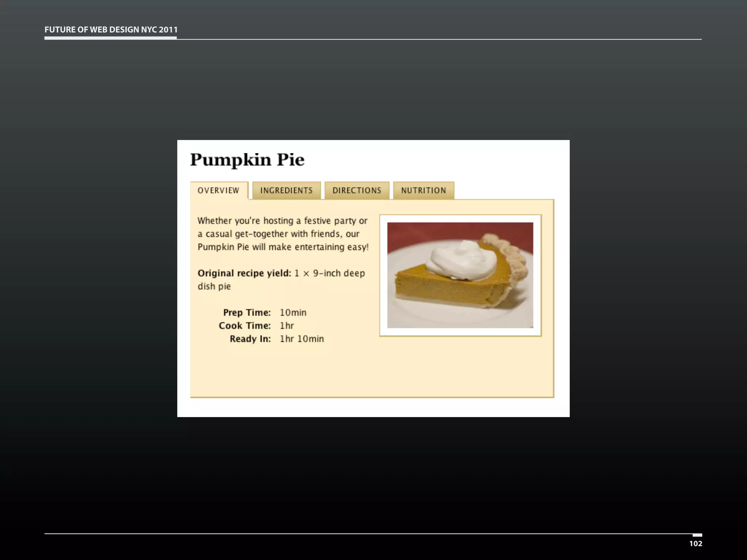Viewport: 747px width, 560px height.
Task: Click the festive party description paragraph
Action: point(283,234)
